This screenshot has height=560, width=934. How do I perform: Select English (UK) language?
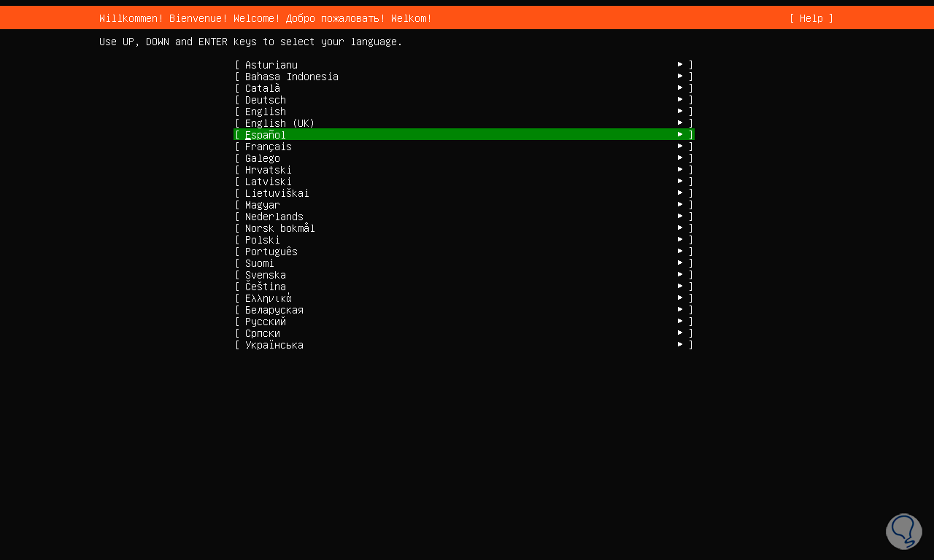pyautogui.click(x=464, y=123)
